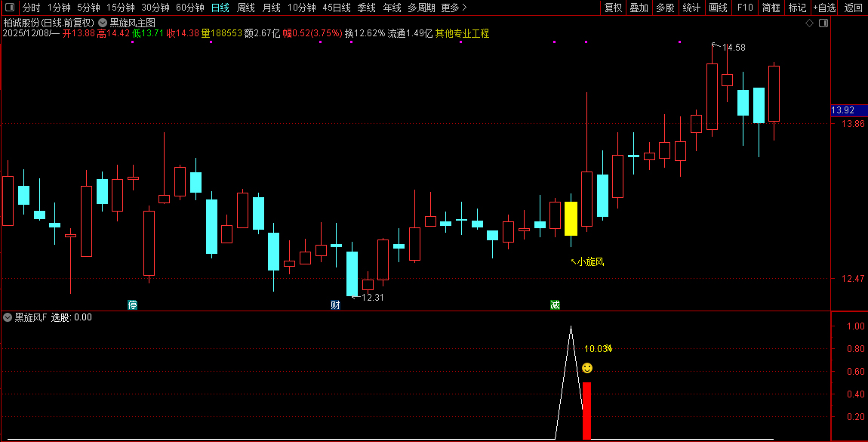
Task: Switch to 年线 yearly chart
Action: coord(392,8)
